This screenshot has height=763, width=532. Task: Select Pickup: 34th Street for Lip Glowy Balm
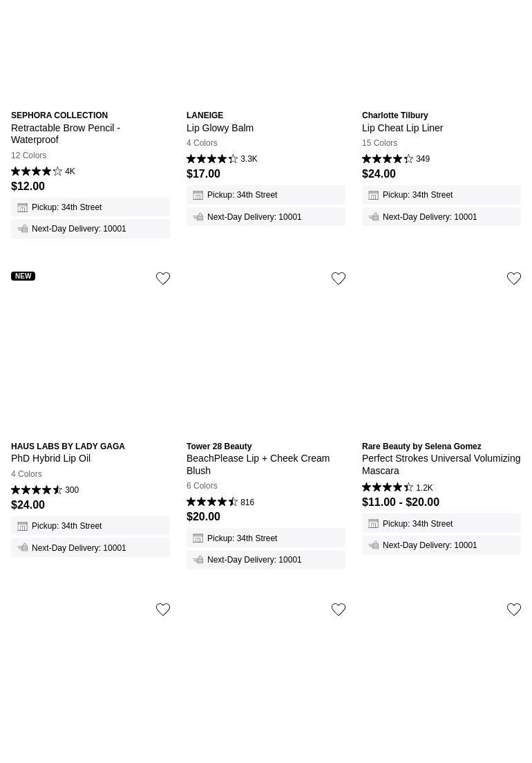tap(242, 195)
